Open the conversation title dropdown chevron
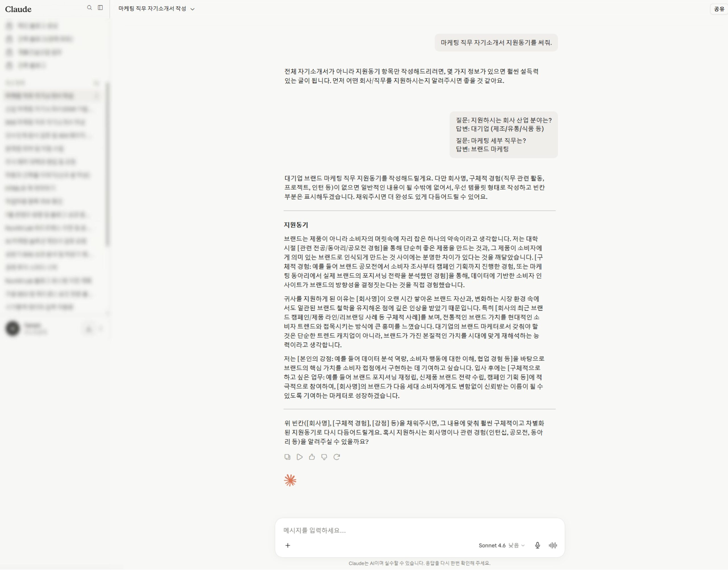728x570 pixels. coord(193,9)
